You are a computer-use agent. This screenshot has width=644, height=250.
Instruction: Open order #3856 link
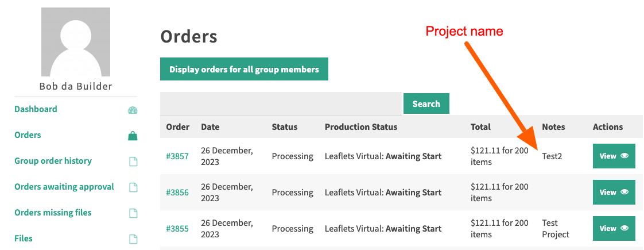(x=177, y=193)
